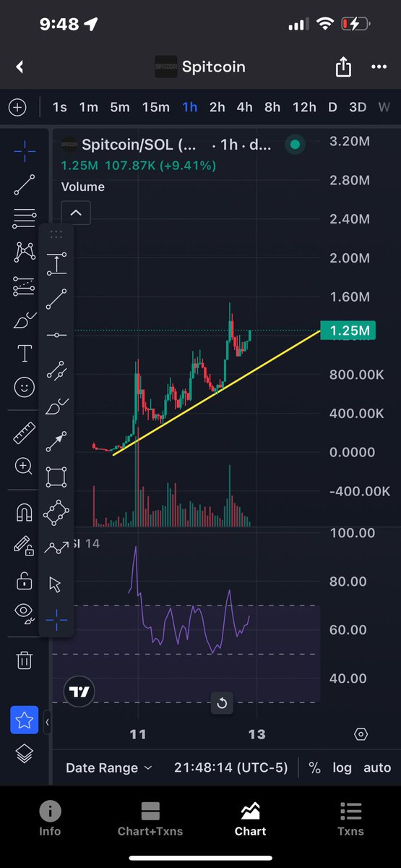The width and height of the screenshot is (401, 868).
Task: Select the Text tool
Action: coord(25,353)
